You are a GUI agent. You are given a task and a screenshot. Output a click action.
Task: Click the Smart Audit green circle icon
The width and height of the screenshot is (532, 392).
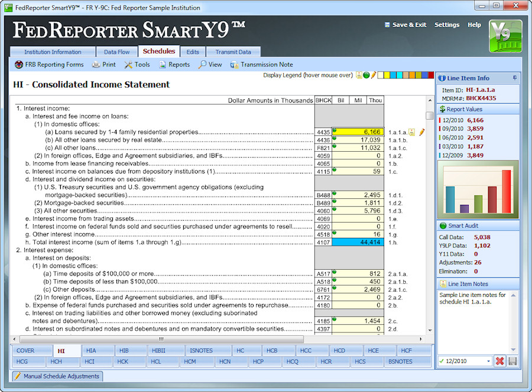[443, 226]
